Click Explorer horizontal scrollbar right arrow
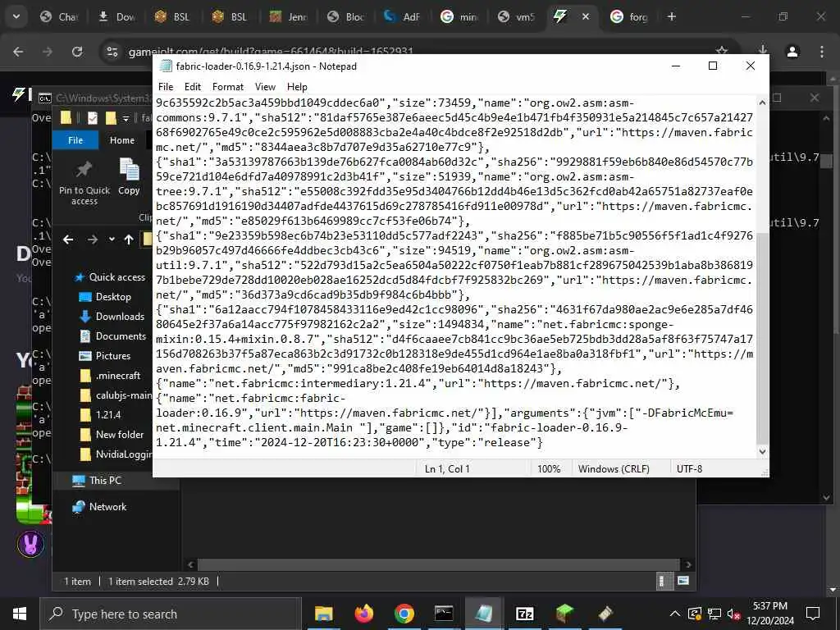This screenshot has width=840, height=630. 688,564
